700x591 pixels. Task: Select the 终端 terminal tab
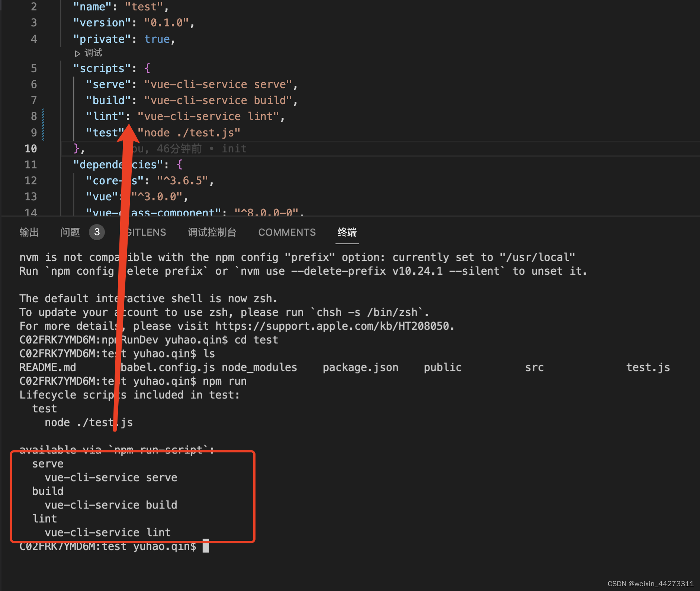click(x=347, y=232)
